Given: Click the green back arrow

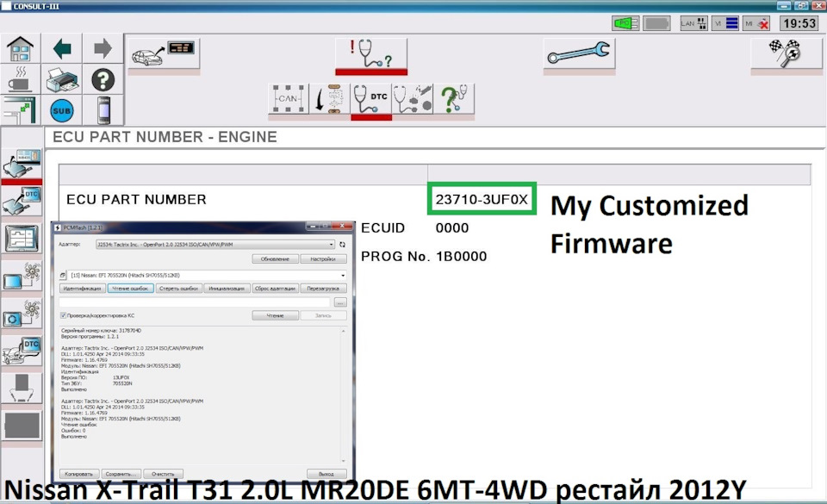Looking at the screenshot, I should pyautogui.click(x=62, y=49).
